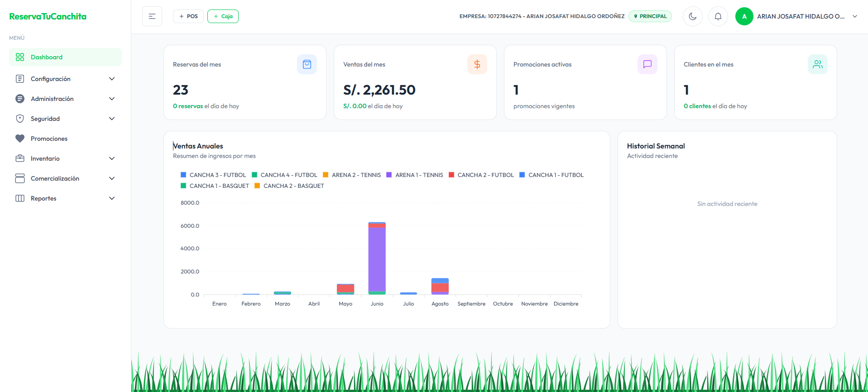Open the Configuración menu item
This screenshot has height=392, width=868.
click(65, 79)
